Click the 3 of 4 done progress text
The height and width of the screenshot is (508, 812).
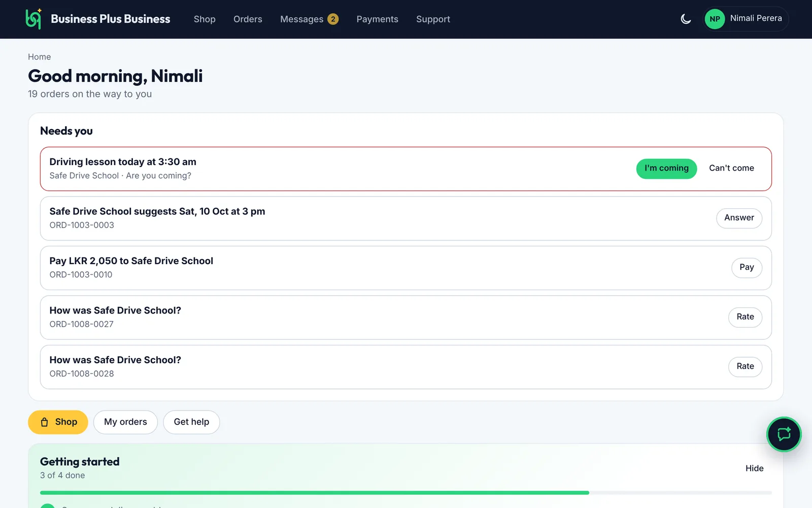(62, 475)
